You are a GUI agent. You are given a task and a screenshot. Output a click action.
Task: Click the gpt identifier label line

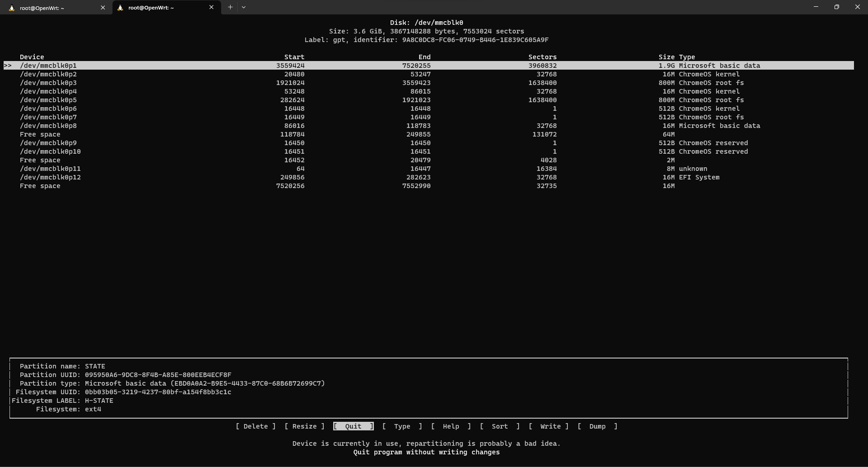click(x=426, y=40)
